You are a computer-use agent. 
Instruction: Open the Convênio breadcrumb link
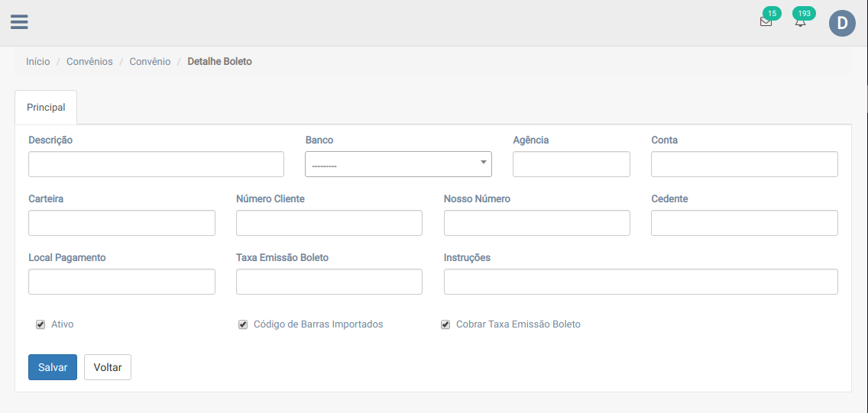[x=150, y=61]
